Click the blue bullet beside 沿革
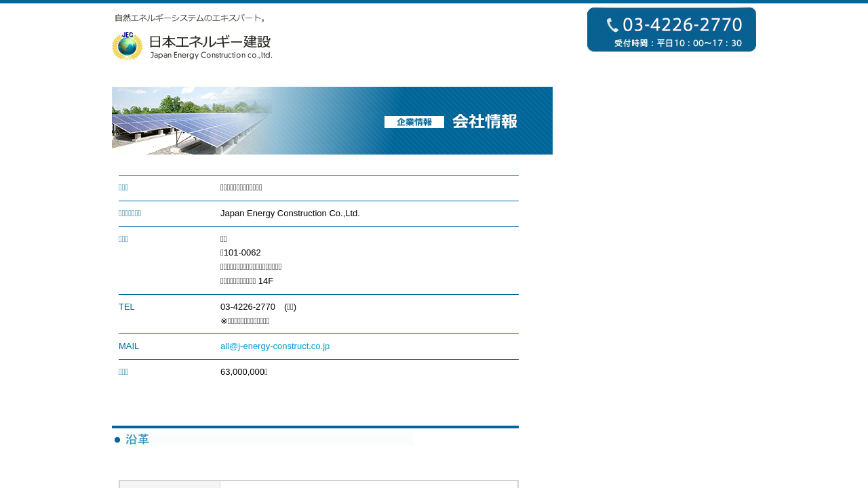 (117, 440)
